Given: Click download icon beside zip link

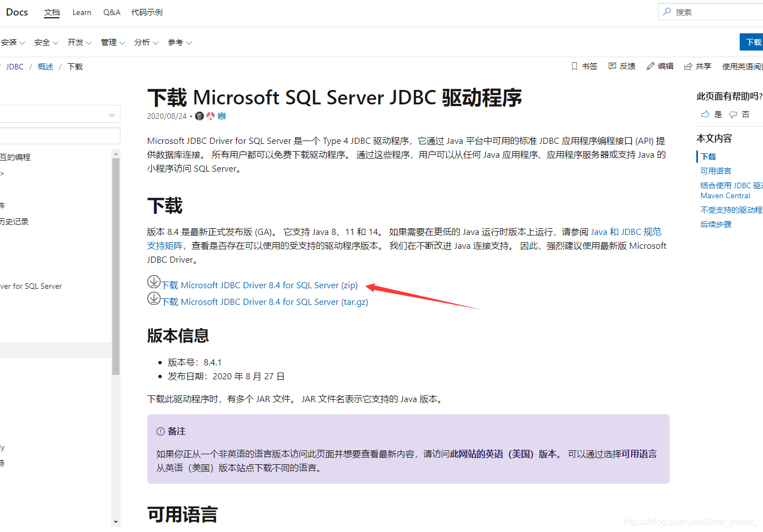Looking at the screenshot, I should pyautogui.click(x=154, y=282).
